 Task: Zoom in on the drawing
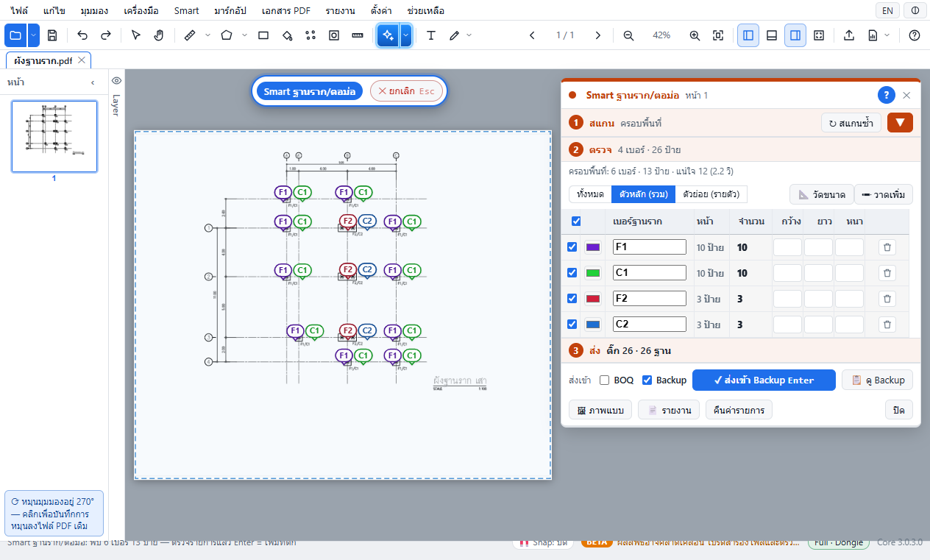(695, 35)
